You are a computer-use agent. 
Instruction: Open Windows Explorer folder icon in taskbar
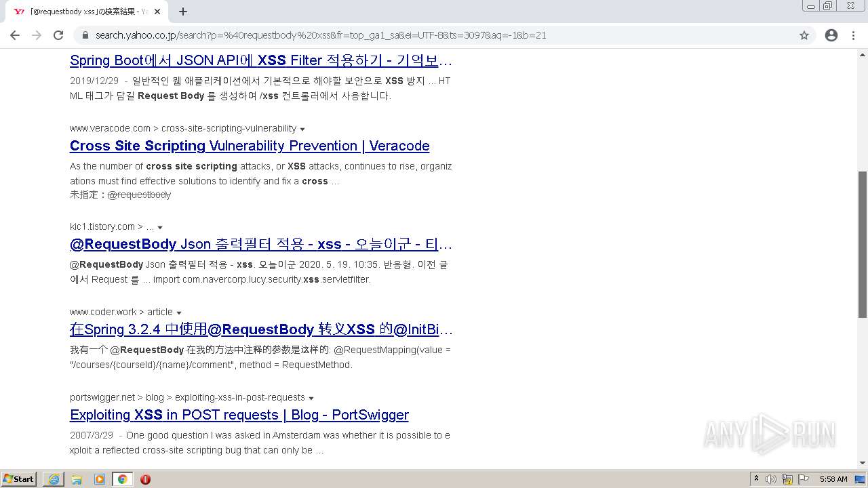(x=77, y=479)
